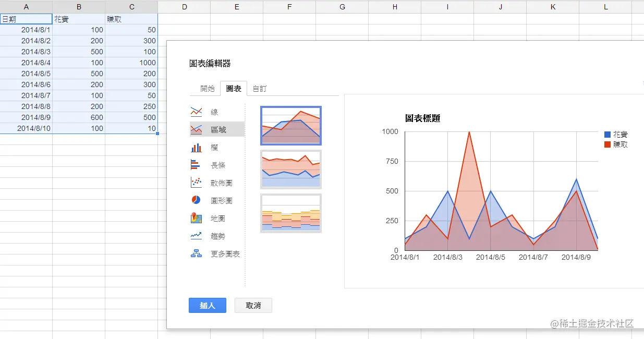Click the red 賺取 legend swatch
The height and width of the screenshot is (339, 644).
pos(607,144)
